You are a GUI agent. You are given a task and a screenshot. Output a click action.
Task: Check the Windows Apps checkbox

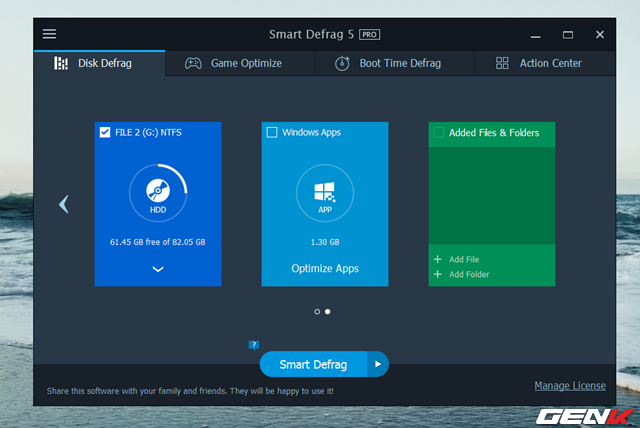[272, 132]
